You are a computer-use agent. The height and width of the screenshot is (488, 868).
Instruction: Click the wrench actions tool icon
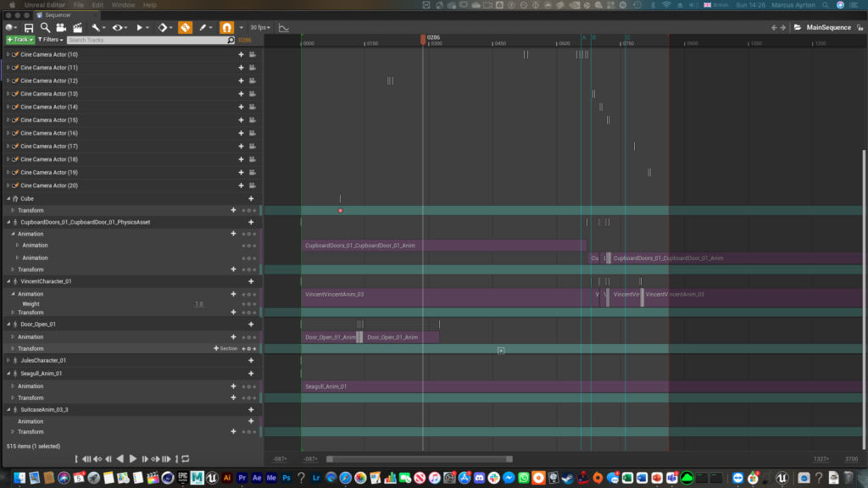97,28
